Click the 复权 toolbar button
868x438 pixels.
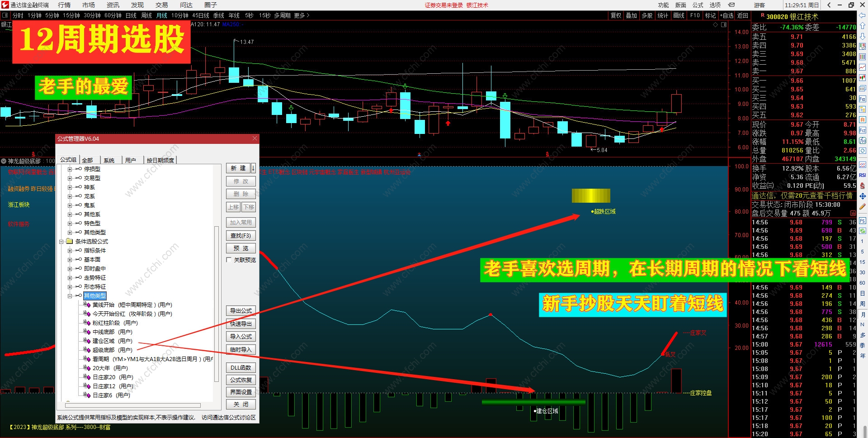point(616,15)
